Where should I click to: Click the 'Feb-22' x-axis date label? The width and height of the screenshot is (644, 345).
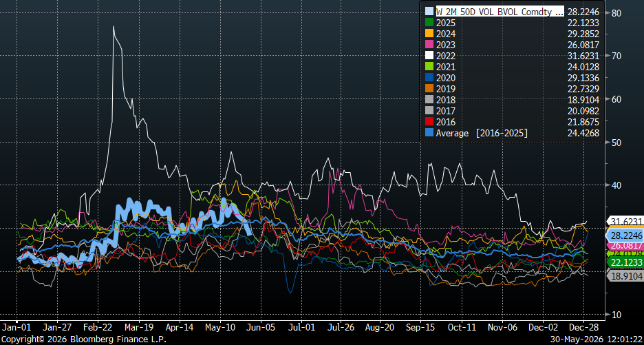[98, 328]
